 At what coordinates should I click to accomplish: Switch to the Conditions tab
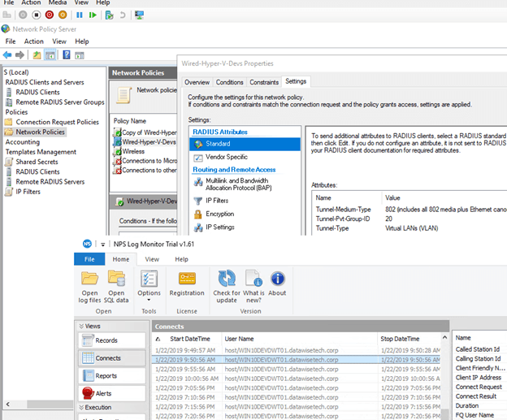click(x=229, y=82)
